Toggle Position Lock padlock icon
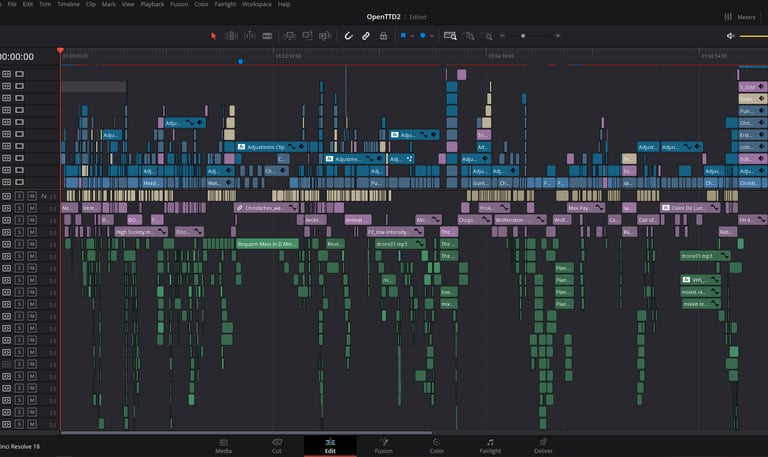 pyautogui.click(x=384, y=36)
